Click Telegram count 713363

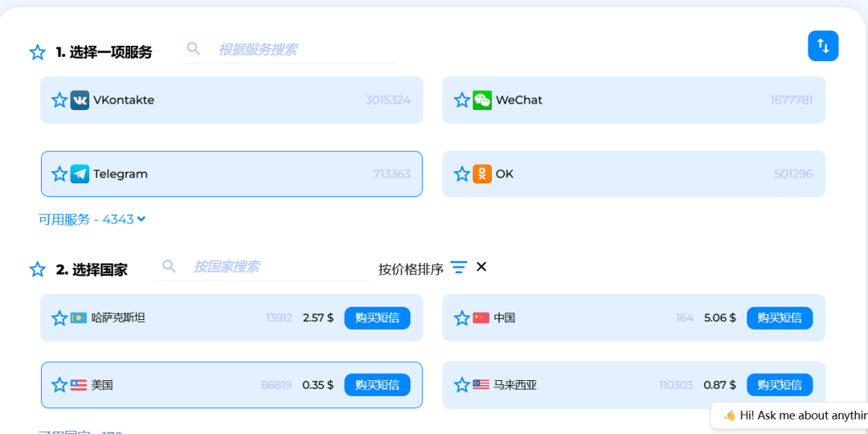tap(392, 174)
